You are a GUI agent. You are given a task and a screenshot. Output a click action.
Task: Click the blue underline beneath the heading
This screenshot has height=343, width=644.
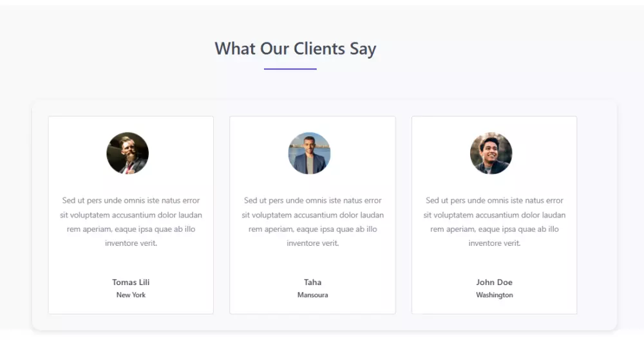pyautogui.click(x=290, y=69)
